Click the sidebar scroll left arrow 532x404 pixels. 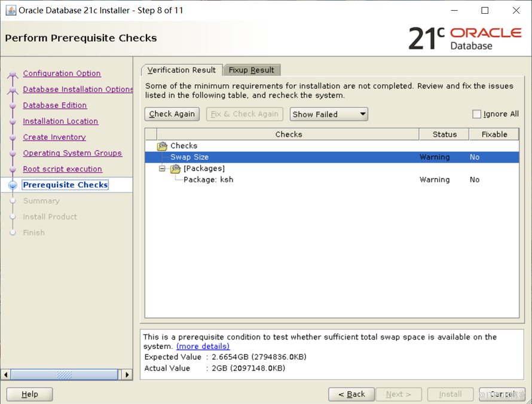pos(5,375)
